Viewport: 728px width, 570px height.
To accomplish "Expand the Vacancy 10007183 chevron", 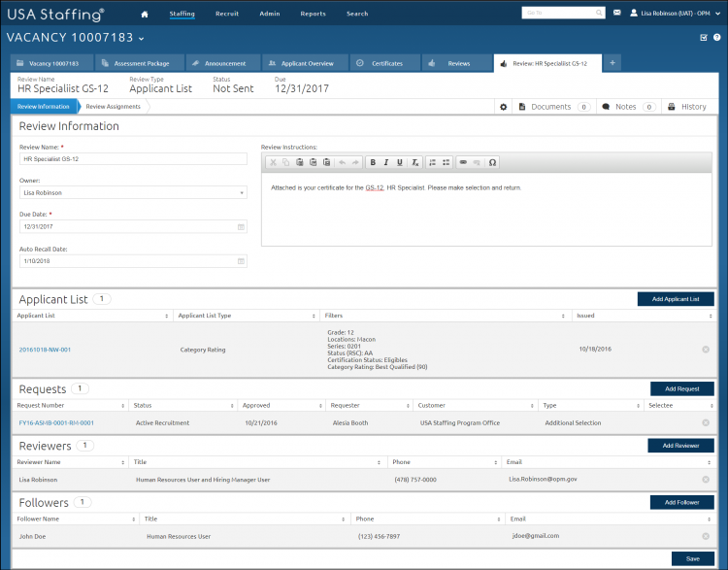I will (x=141, y=39).
